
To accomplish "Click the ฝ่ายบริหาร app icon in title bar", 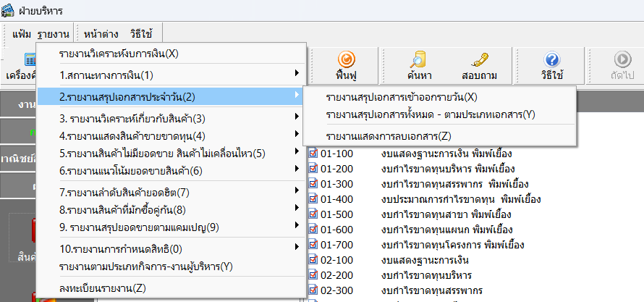I will coord(8,11).
